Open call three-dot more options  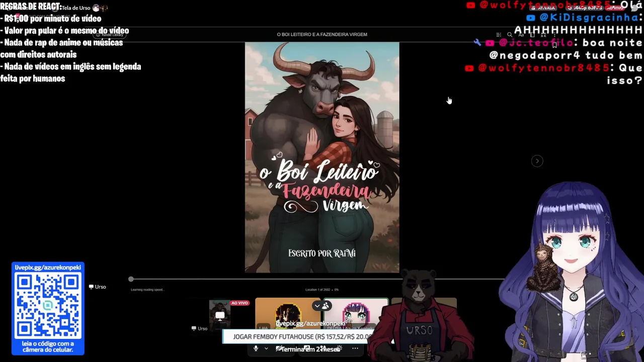click(355, 348)
